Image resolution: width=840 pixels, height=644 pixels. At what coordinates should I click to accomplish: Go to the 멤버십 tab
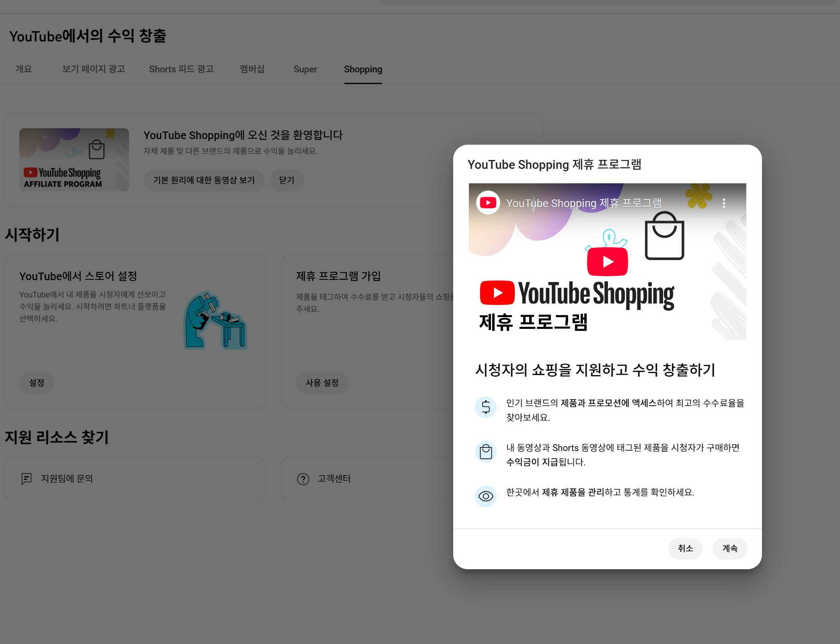point(252,69)
